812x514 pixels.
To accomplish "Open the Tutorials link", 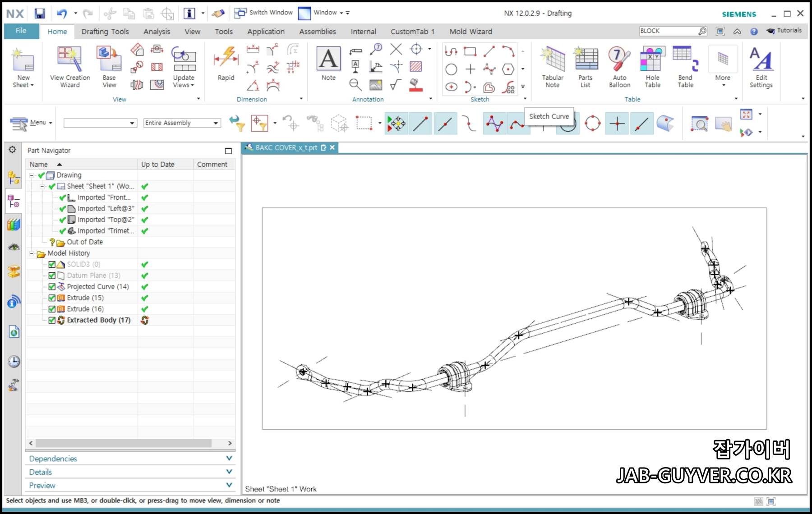I will pyautogui.click(x=784, y=30).
